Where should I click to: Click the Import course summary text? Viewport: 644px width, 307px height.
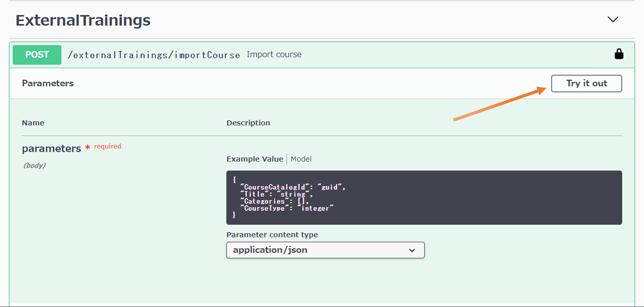tap(274, 54)
